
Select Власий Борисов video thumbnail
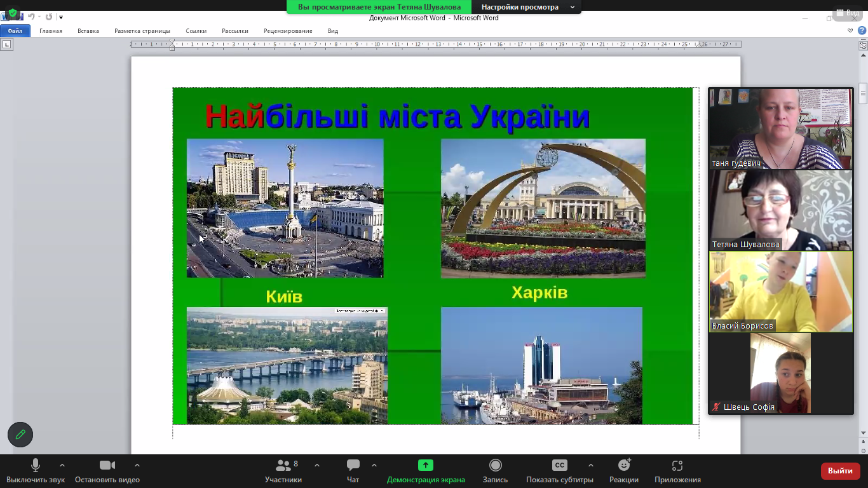point(781,292)
